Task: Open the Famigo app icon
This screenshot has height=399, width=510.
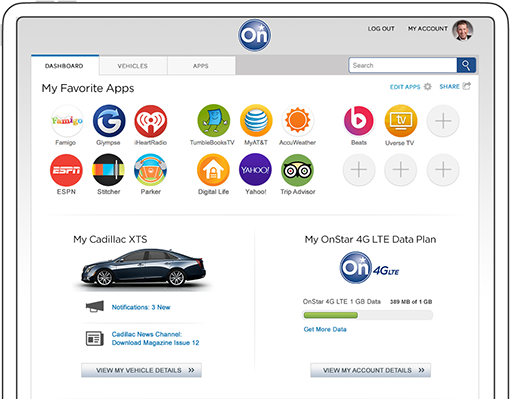Action: point(66,121)
